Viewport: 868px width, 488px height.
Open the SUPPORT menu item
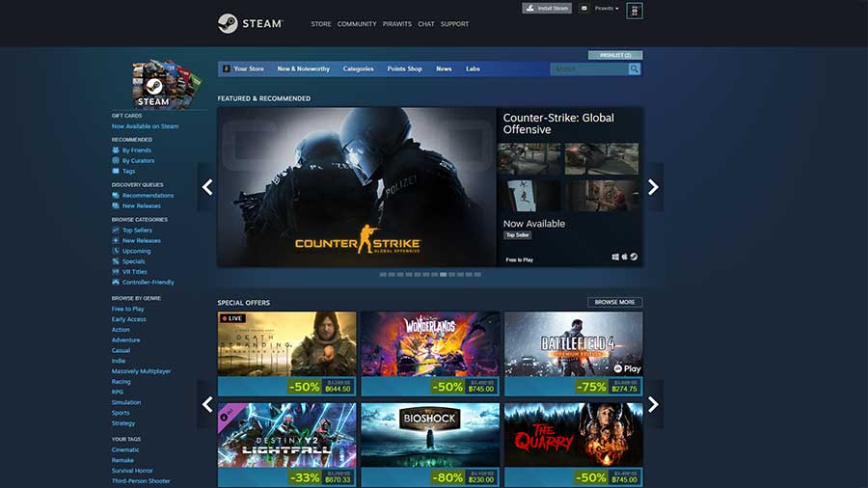pyautogui.click(x=454, y=24)
